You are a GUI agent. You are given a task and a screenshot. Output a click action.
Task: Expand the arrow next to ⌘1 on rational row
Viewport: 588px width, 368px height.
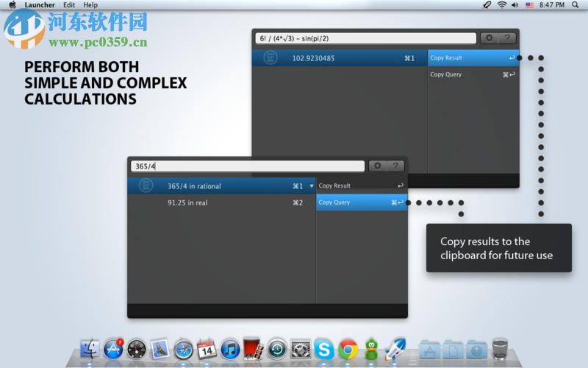click(x=311, y=186)
